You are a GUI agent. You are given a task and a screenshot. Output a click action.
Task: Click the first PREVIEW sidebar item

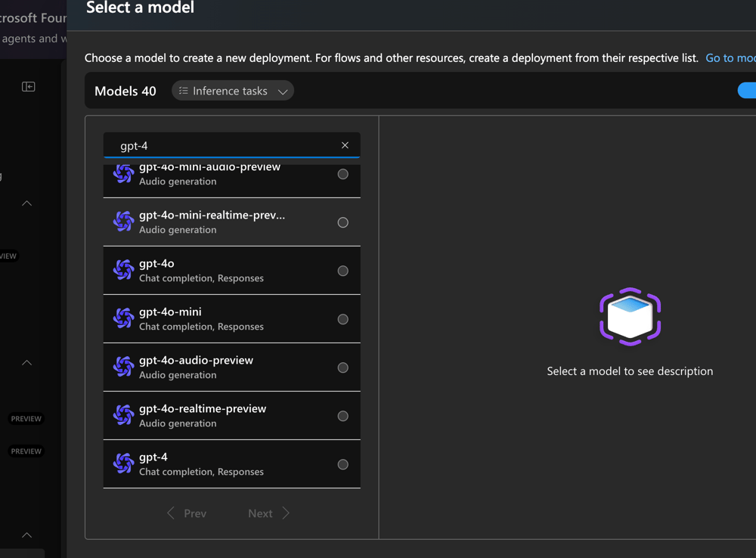tap(26, 418)
